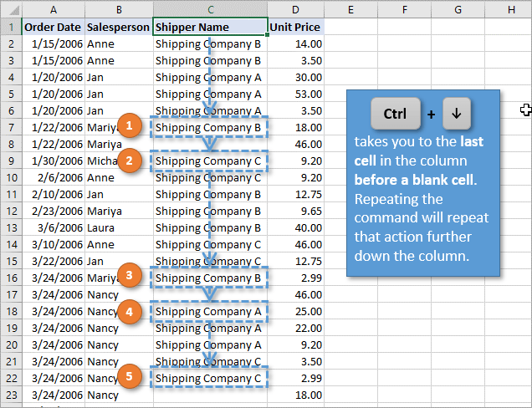Select row 12 via its row header
The image size is (532, 408).
(11, 211)
